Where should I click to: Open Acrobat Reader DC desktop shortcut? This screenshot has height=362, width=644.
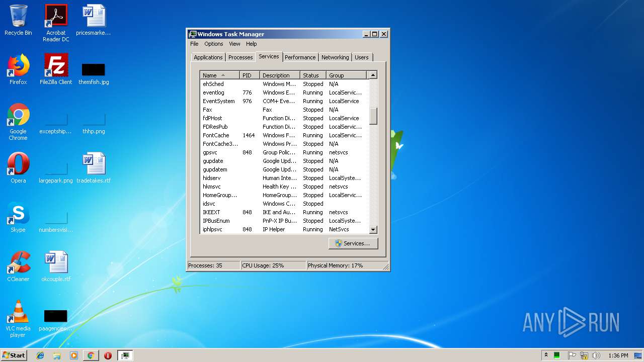point(56,23)
